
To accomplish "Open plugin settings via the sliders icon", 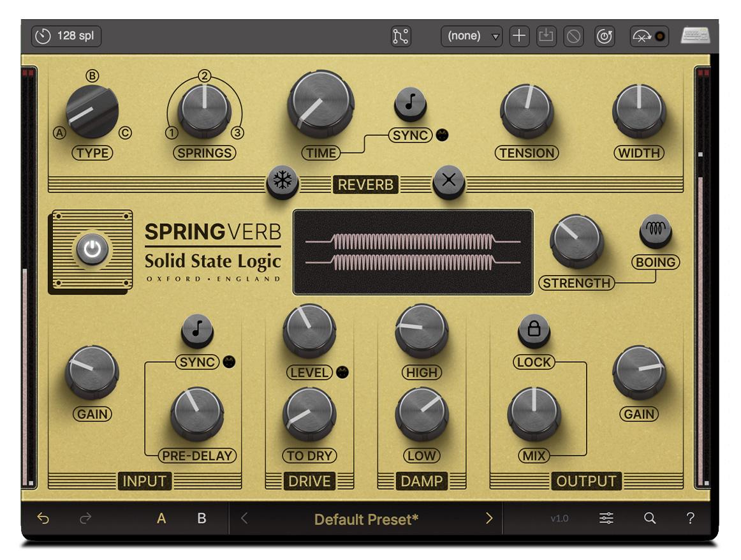I will click(x=606, y=519).
